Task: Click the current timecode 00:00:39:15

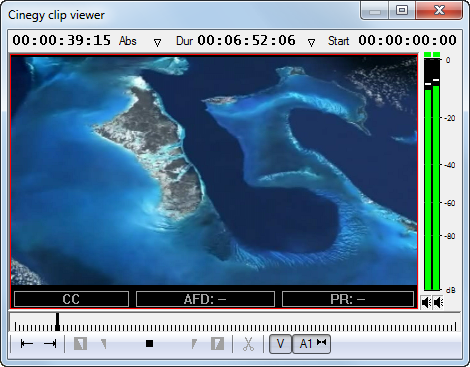Action: [62, 40]
